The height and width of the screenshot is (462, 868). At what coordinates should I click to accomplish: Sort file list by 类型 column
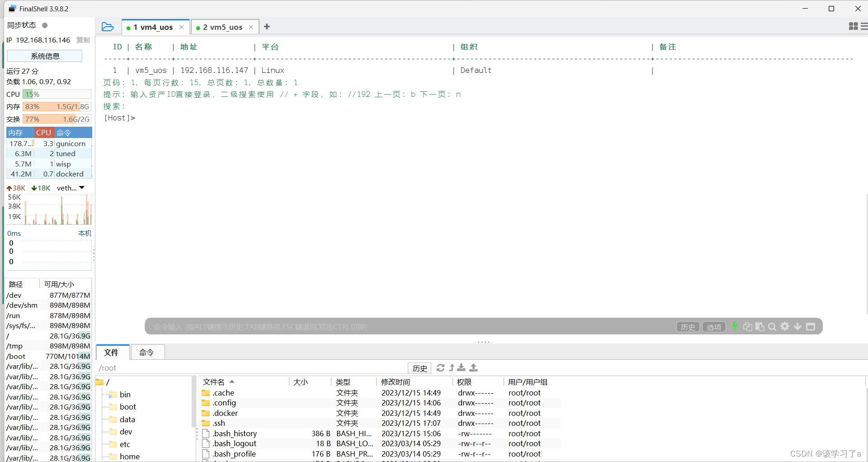tap(354, 382)
